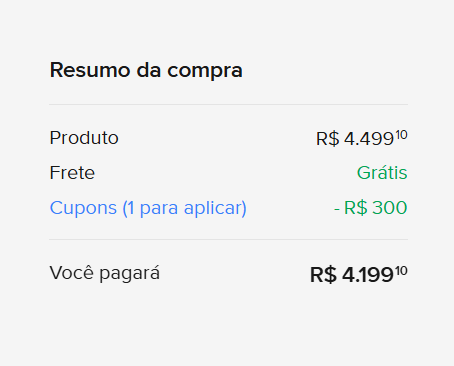Click the Você pagará label
The image size is (454, 366).
point(105,273)
